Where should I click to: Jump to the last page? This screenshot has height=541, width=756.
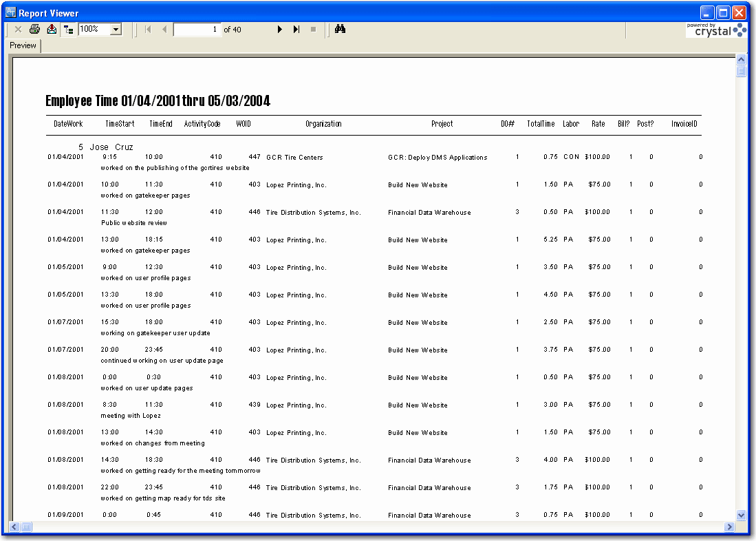click(x=296, y=30)
